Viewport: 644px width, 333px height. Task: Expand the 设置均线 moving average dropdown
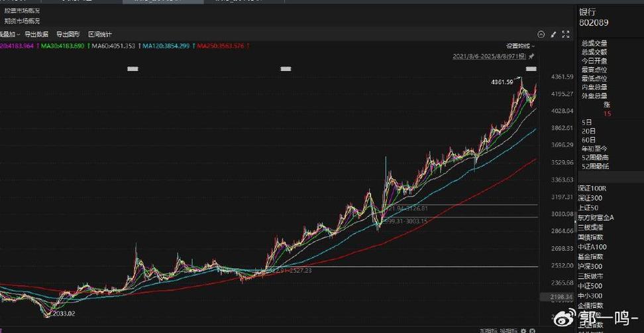tap(521, 46)
